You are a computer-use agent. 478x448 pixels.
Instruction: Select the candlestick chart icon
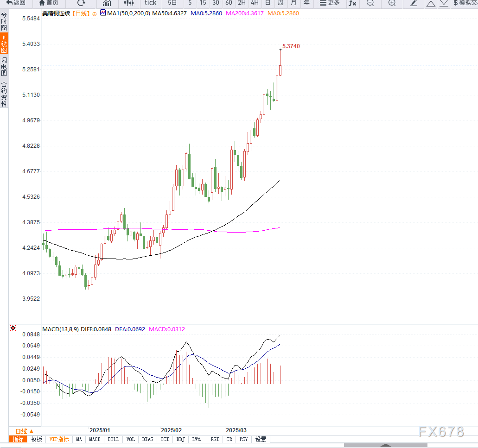pyautogui.click(x=129, y=3)
